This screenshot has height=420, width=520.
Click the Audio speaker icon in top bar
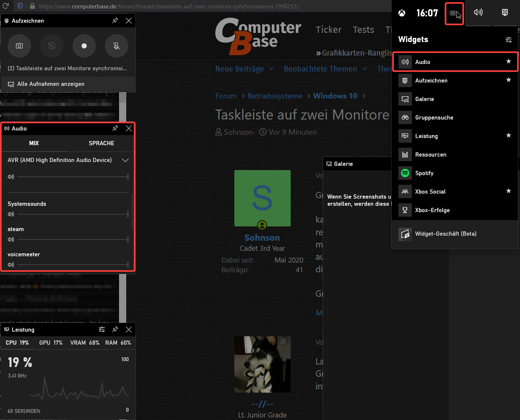click(478, 13)
